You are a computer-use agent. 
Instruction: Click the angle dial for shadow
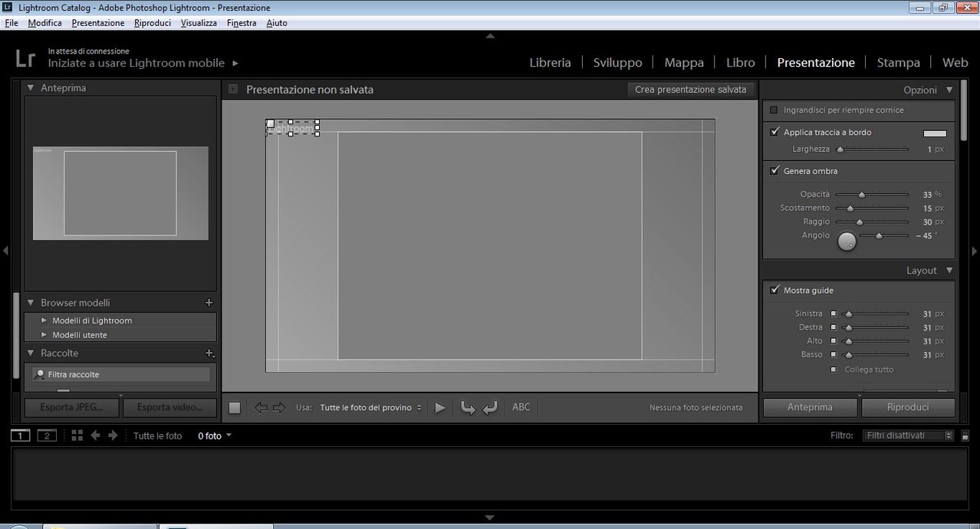847,242
